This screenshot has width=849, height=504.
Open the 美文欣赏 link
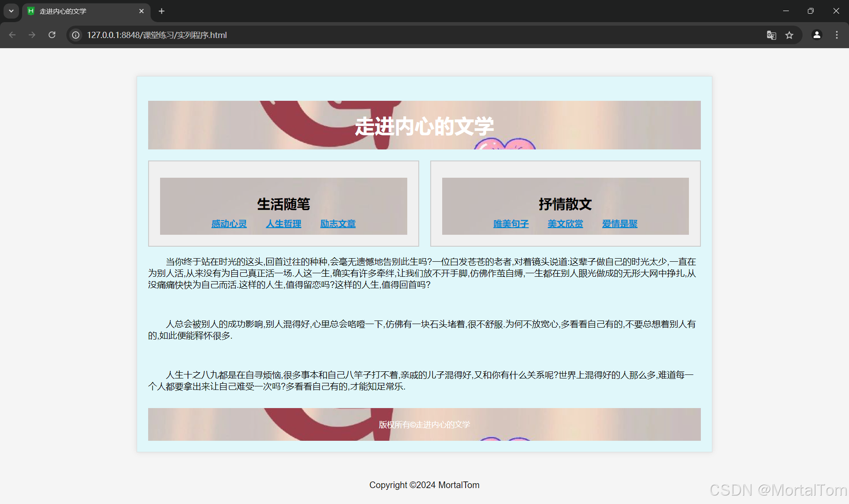[565, 224]
